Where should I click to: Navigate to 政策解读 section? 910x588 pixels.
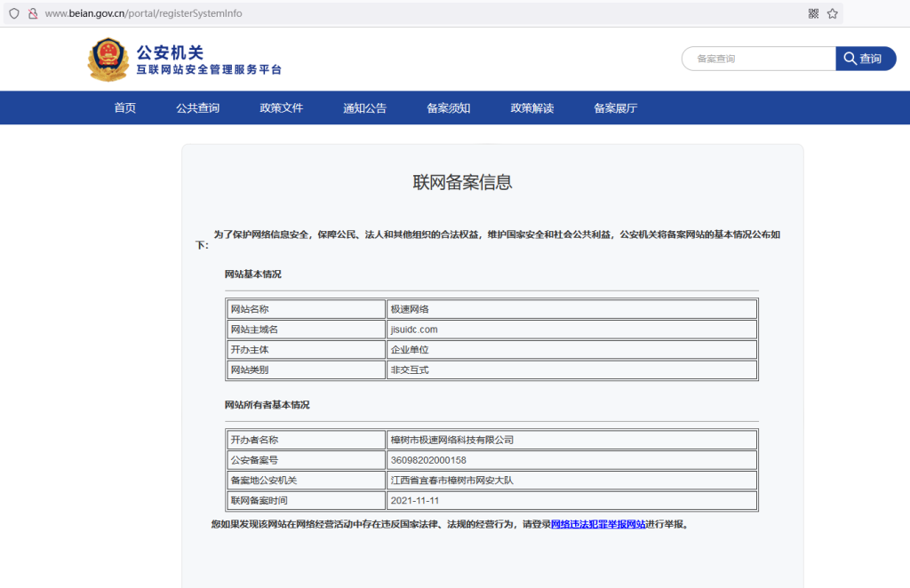click(531, 108)
